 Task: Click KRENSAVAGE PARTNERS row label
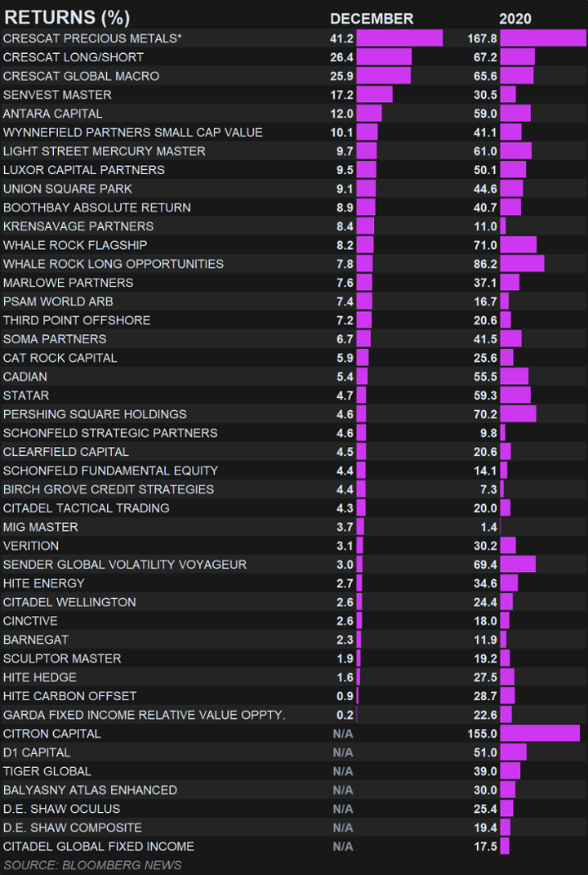click(78, 226)
